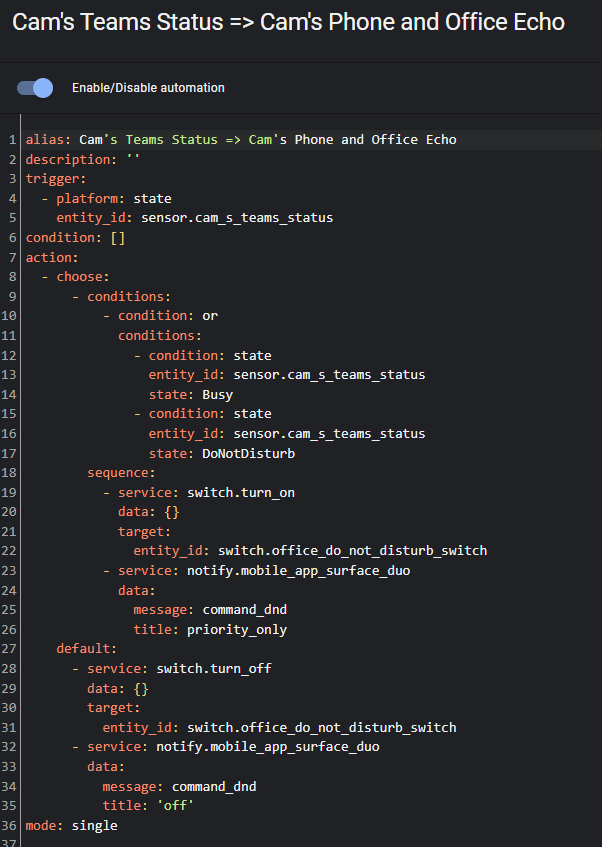Image resolution: width=602 pixels, height=847 pixels.
Task: Click the 'service: switch.turn_off' line
Action: pos(172,669)
